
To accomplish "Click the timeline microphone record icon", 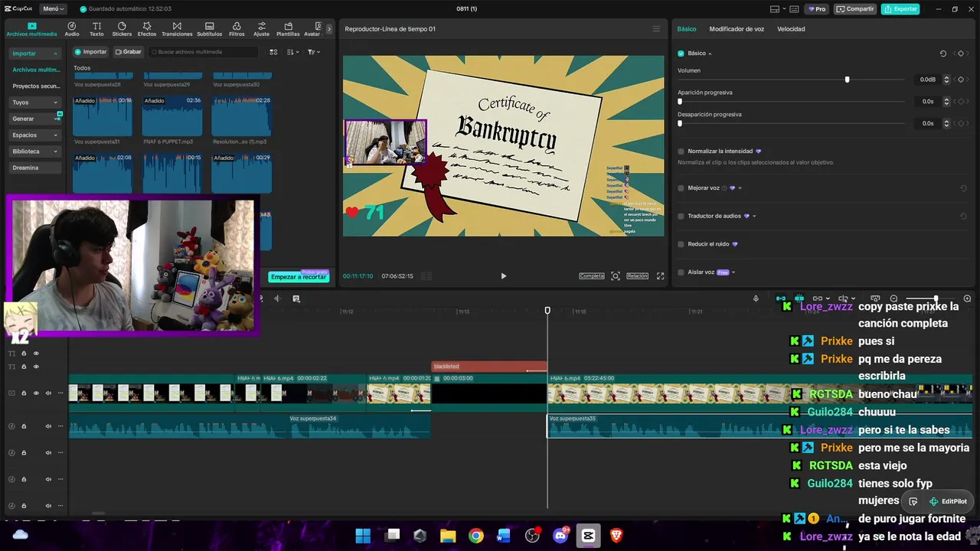I will pos(756,298).
